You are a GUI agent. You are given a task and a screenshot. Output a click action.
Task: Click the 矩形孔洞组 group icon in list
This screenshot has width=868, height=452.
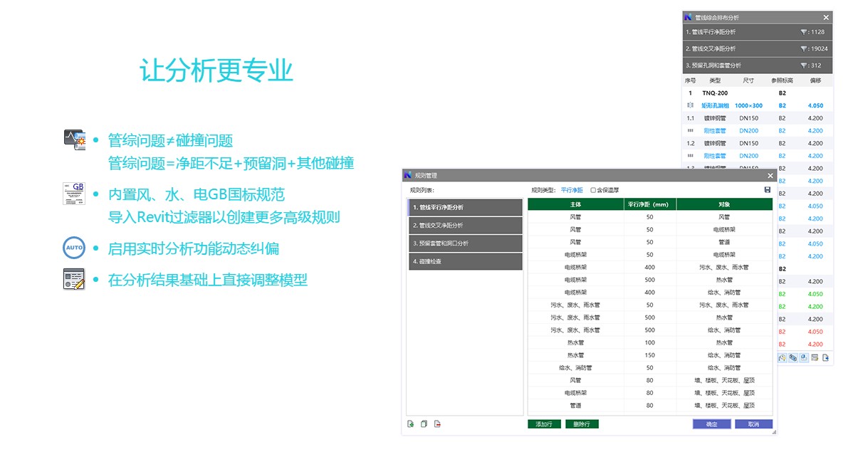[x=689, y=105]
